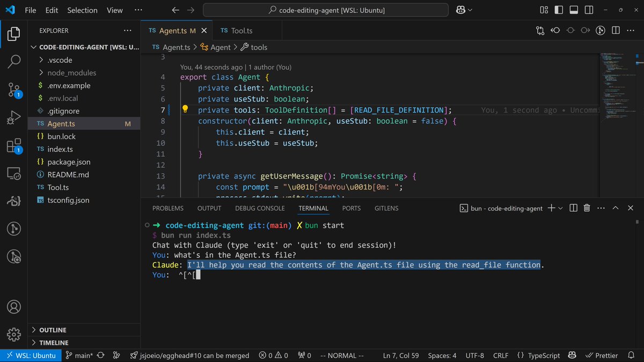
Task: Open the Source Control view
Action: point(14,89)
